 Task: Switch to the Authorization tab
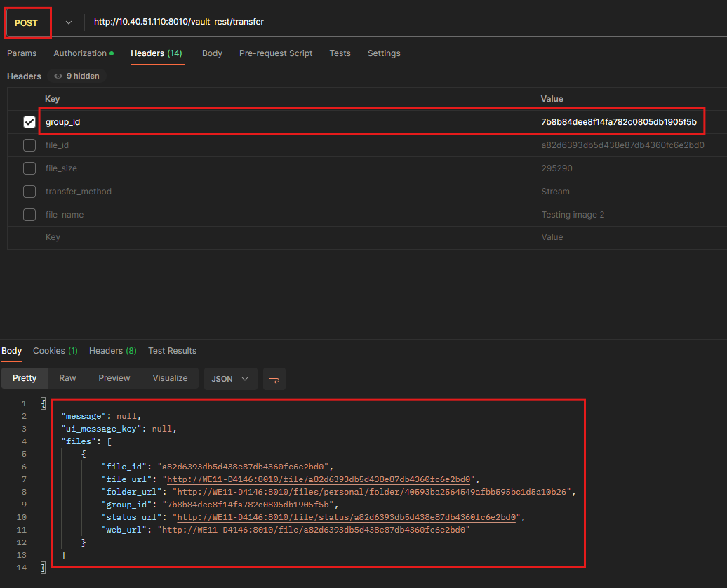point(84,53)
